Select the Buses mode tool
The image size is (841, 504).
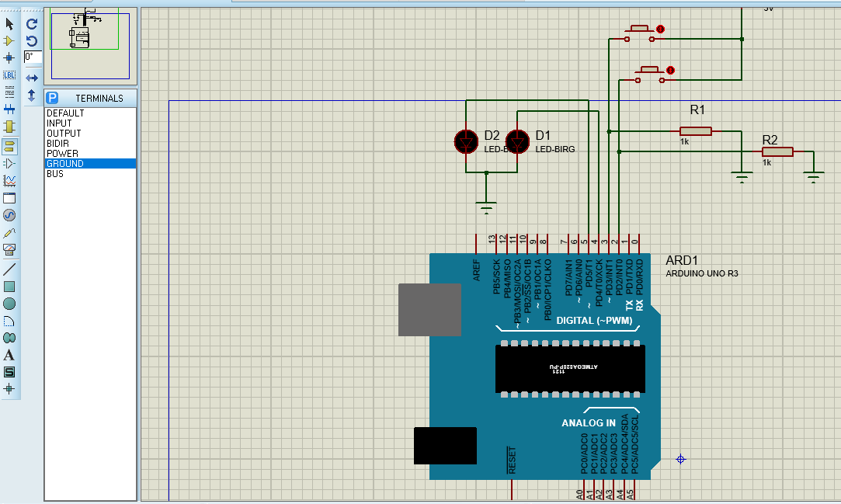click(x=9, y=109)
